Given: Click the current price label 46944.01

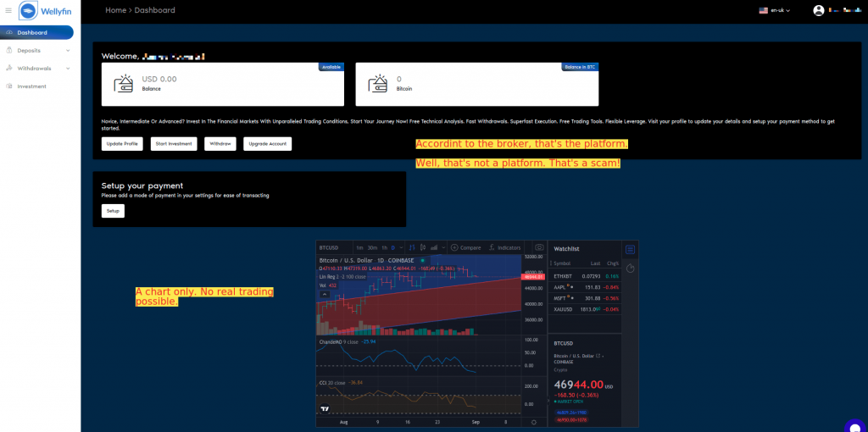Looking at the screenshot, I should pos(533,277).
